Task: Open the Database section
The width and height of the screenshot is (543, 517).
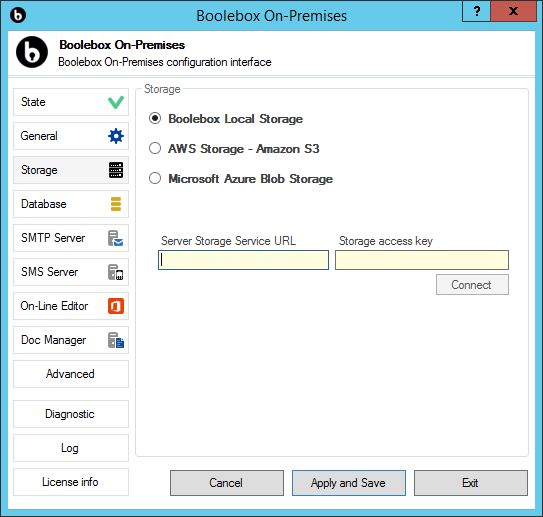Action: [x=71, y=204]
